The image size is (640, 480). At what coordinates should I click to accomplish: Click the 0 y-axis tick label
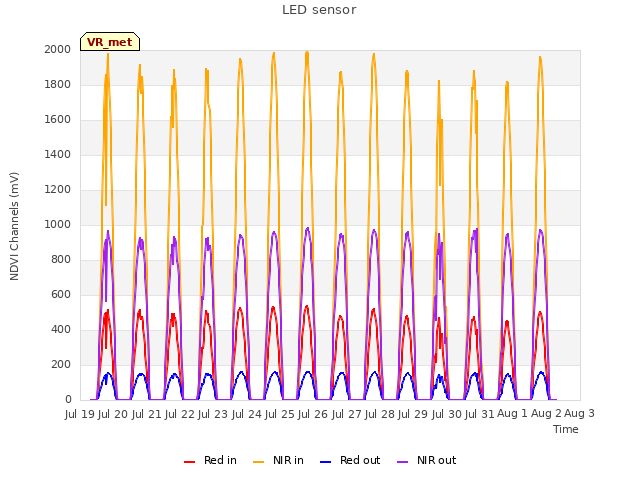point(68,400)
